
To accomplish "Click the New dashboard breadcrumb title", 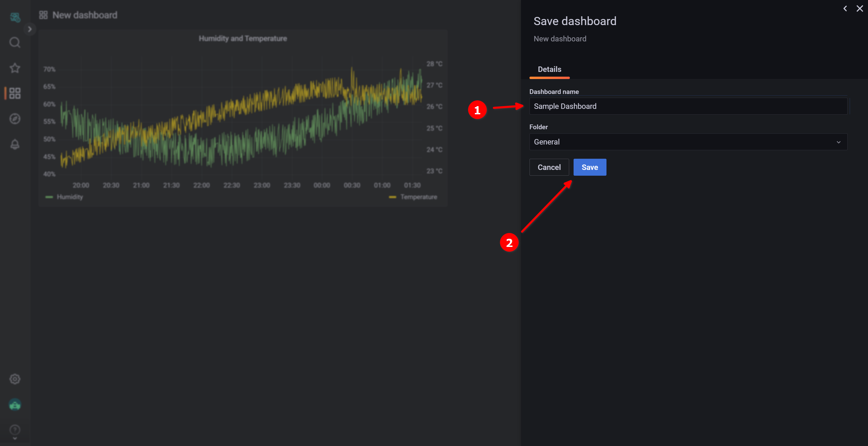I will 85,15.
